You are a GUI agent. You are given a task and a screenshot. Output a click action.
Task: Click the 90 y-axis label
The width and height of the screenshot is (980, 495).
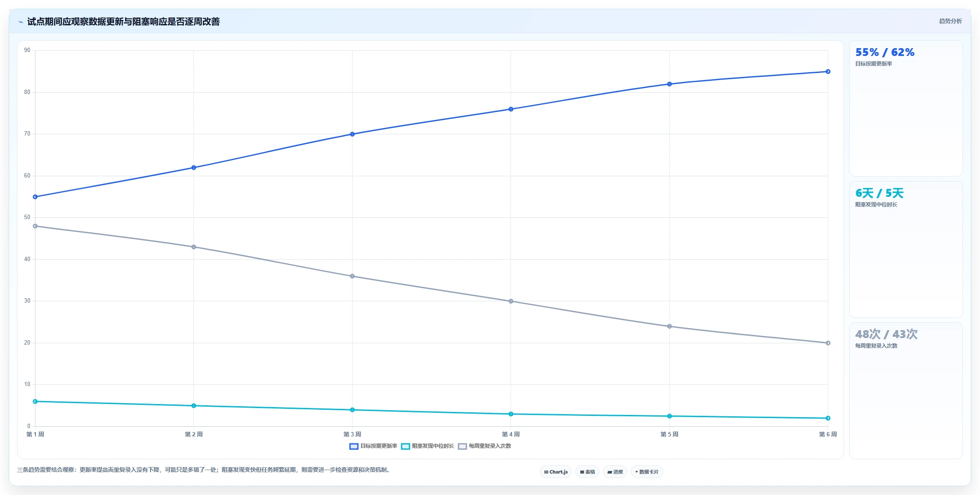coord(27,50)
